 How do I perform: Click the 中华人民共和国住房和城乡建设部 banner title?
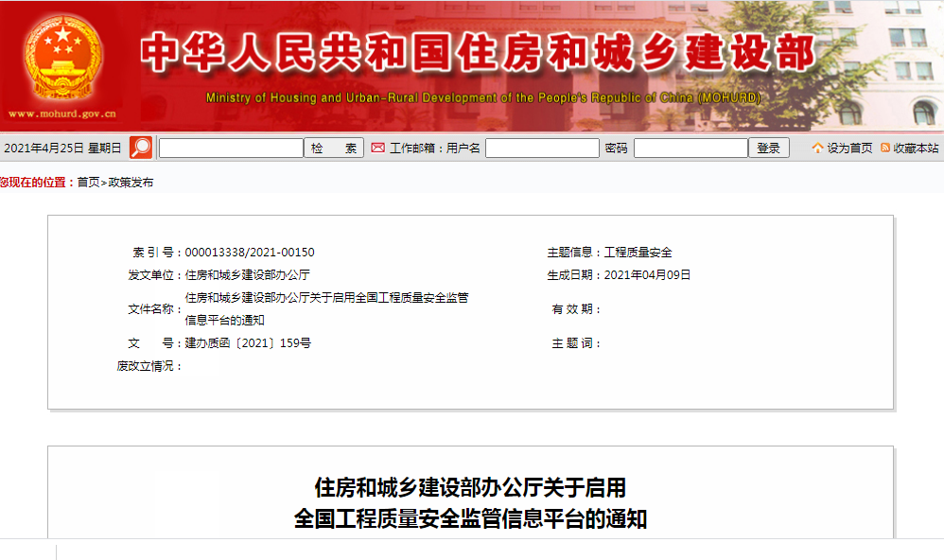(478, 55)
